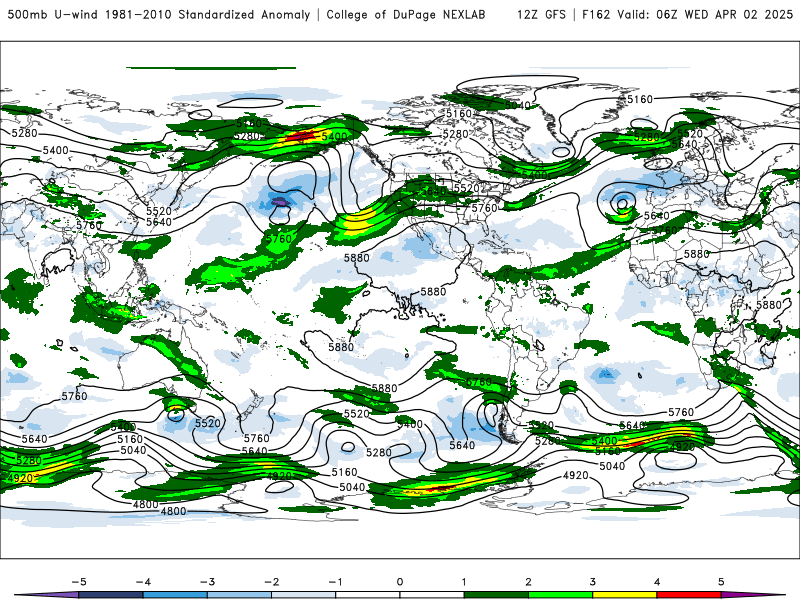Click the '-1' color scale label
This screenshot has height=600, width=800.
point(335,582)
